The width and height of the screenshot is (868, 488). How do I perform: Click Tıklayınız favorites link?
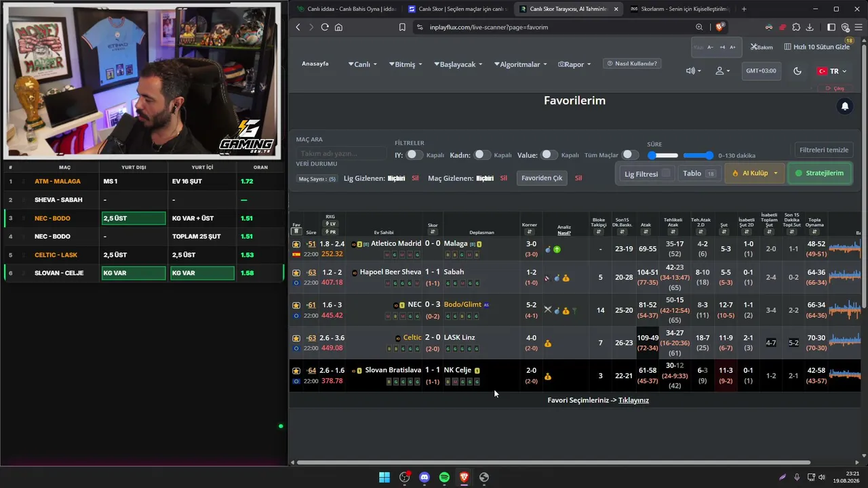tap(633, 401)
